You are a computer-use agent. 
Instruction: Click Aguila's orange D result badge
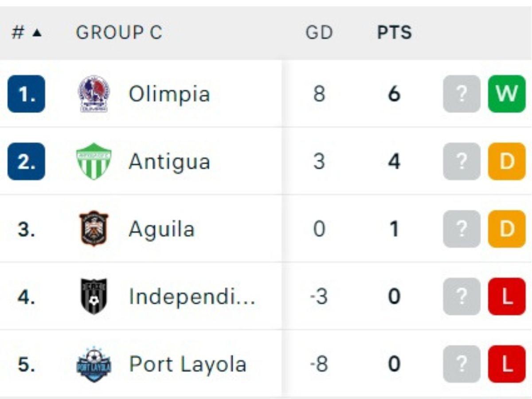point(507,229)
